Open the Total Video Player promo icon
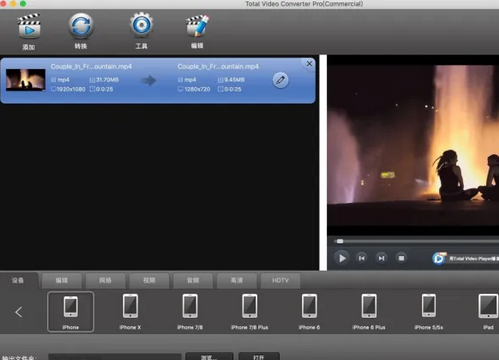Image resolution: width=499 pixels, height=360 pixels. 439,258
